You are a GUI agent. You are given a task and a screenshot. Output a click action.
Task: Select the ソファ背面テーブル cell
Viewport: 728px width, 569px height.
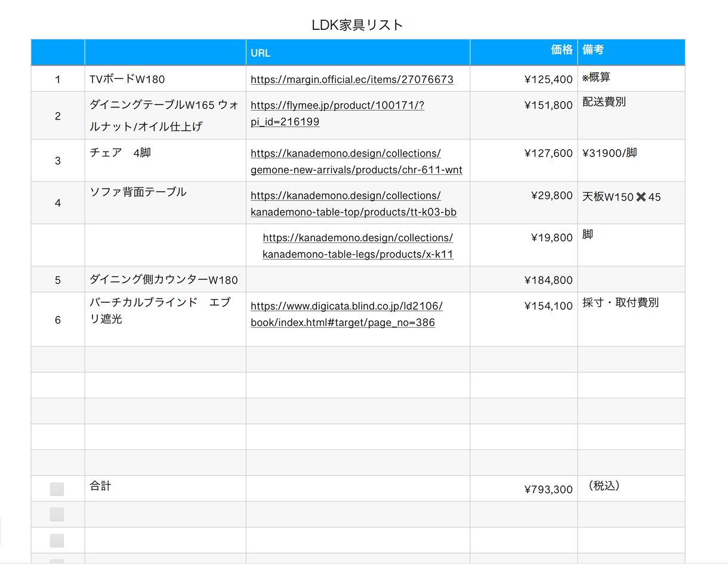tap(165, 203)
